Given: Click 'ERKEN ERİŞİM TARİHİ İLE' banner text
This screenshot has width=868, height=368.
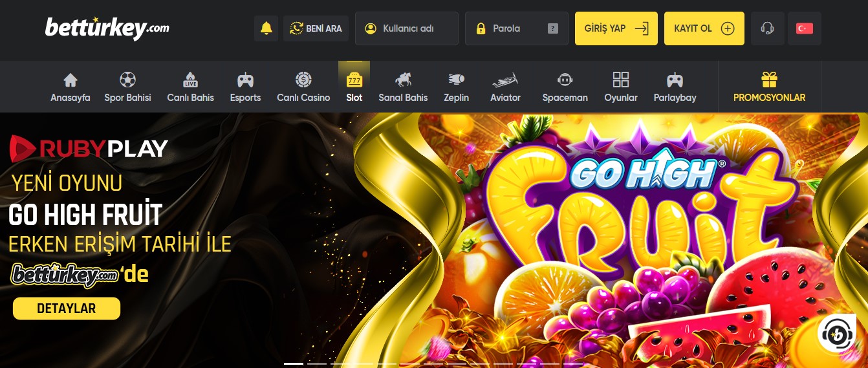Looking at the screenshot, I should 120,244.
